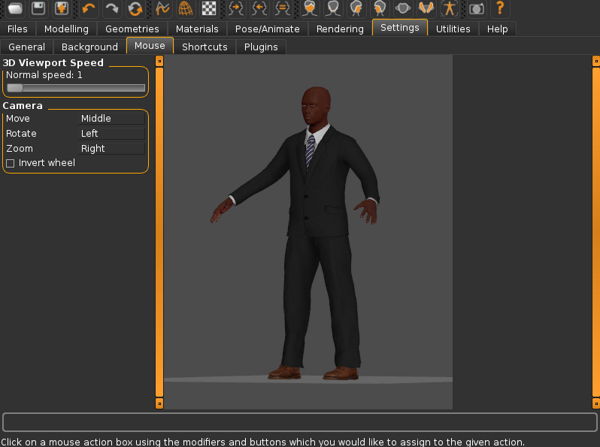Viewport: 600px width, 447px height.
Task: Click the camera grab screen icon
Action: click(x=476, y=9)
